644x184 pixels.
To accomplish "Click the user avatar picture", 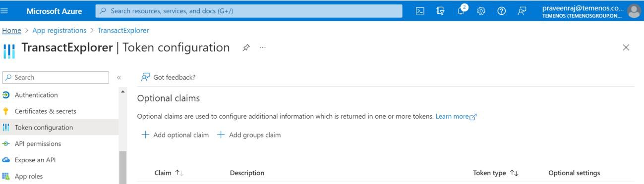I will [634, 11].
